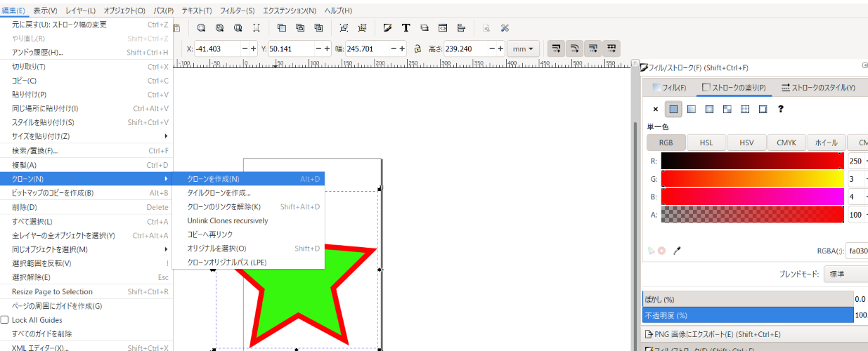Click the 不透明度 opacity slider
This screenshot has height=351, width=868.
pyautogui.click(x=748, y=315)
